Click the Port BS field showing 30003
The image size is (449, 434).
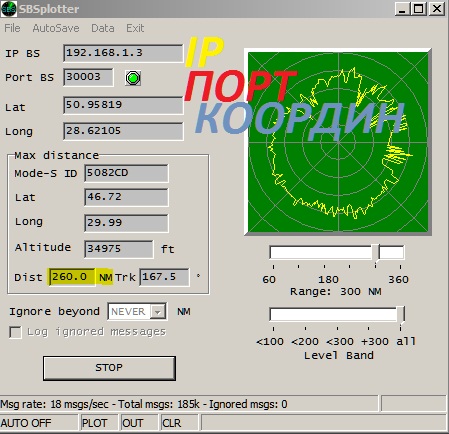pos(88,77)
